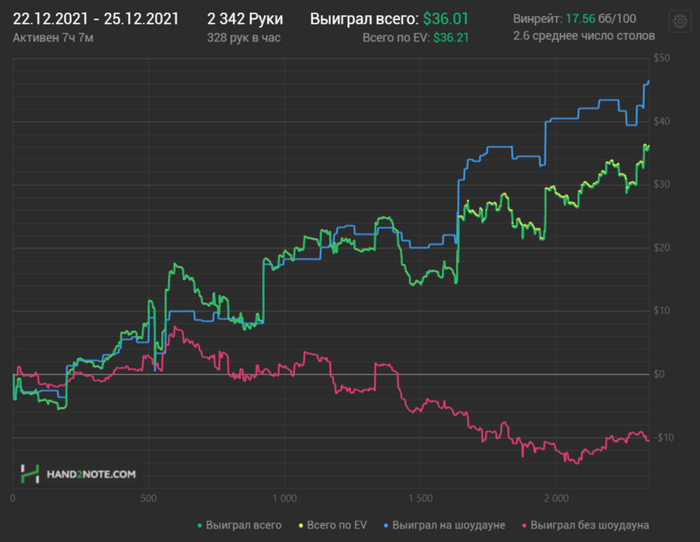
Task: Click the $36.21 EV total value
Action: coord(451,38)
